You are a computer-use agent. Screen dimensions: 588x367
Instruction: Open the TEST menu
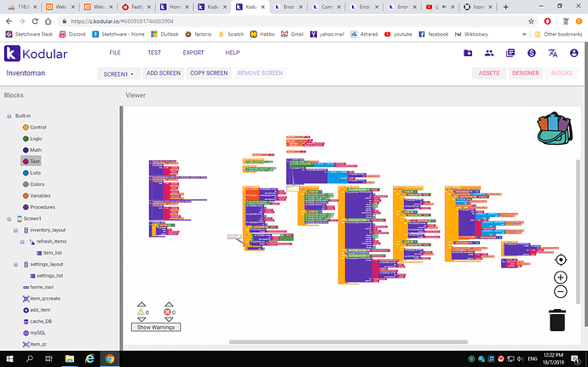[154, 53]
